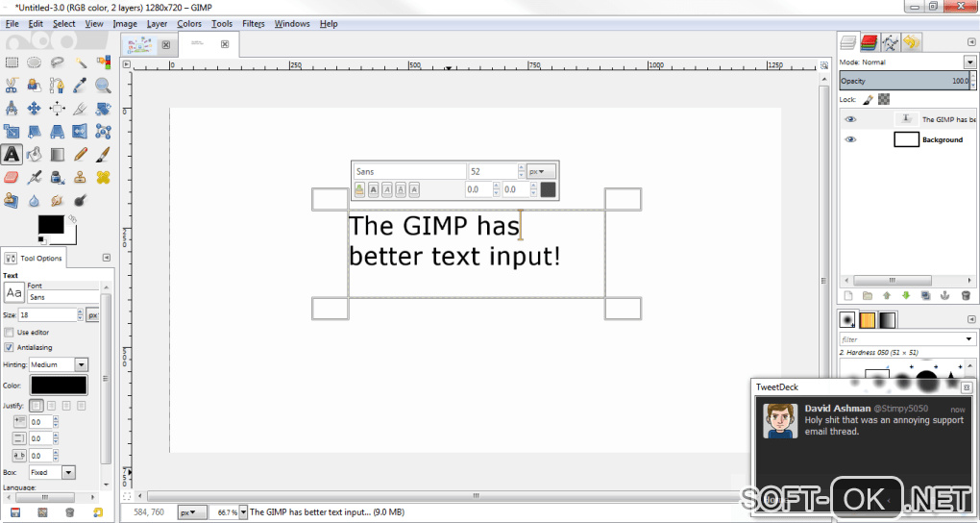Delete layer with trash icon in Layers panel
Viewport: 980px width, 523px height.
pos(966,295)
